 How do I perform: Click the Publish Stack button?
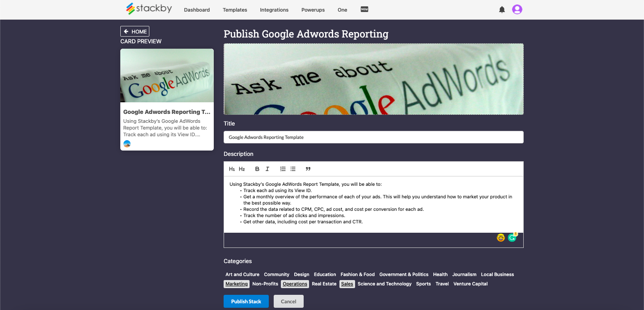(246, 302)
